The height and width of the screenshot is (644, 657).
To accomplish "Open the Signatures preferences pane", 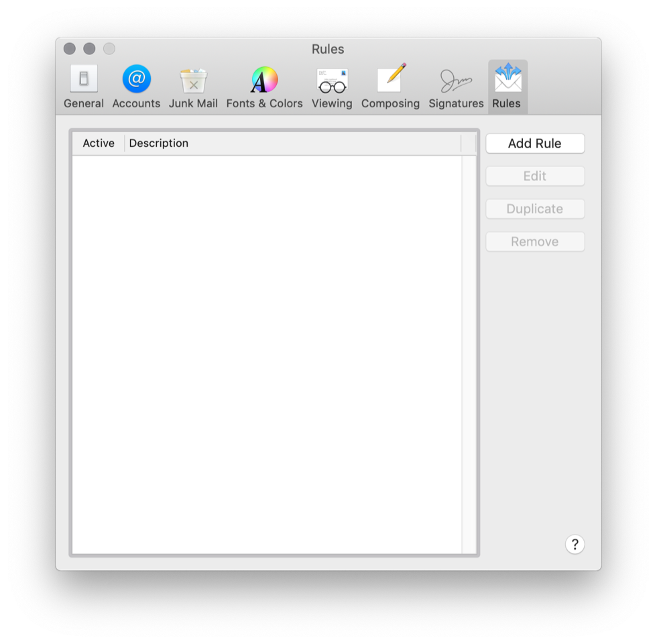I will [x=456, y=87].
